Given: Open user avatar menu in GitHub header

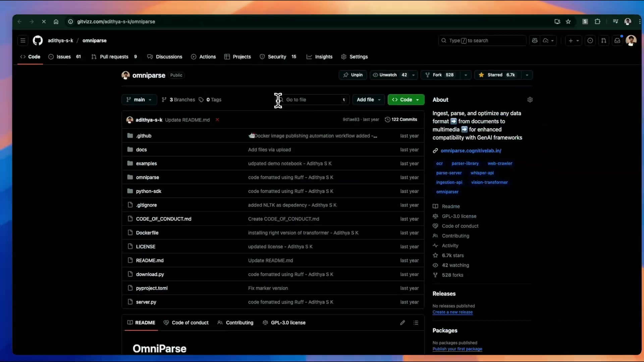Looking at the screenshot, I should point(631,41).
